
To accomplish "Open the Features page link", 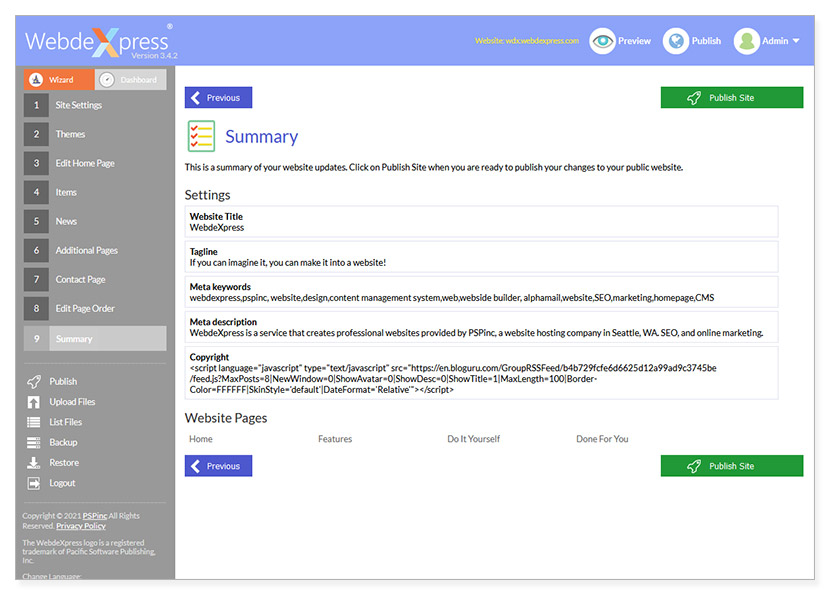I will (x=335, y=439).
